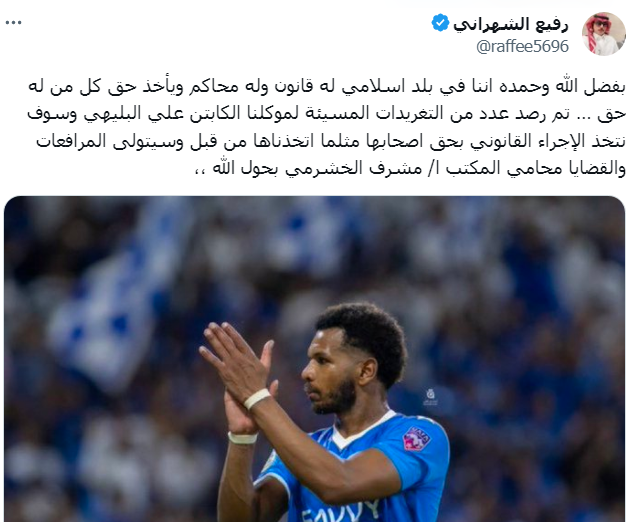
Task: Click the display name رفيع الشهراني
Action: [510, 24]
